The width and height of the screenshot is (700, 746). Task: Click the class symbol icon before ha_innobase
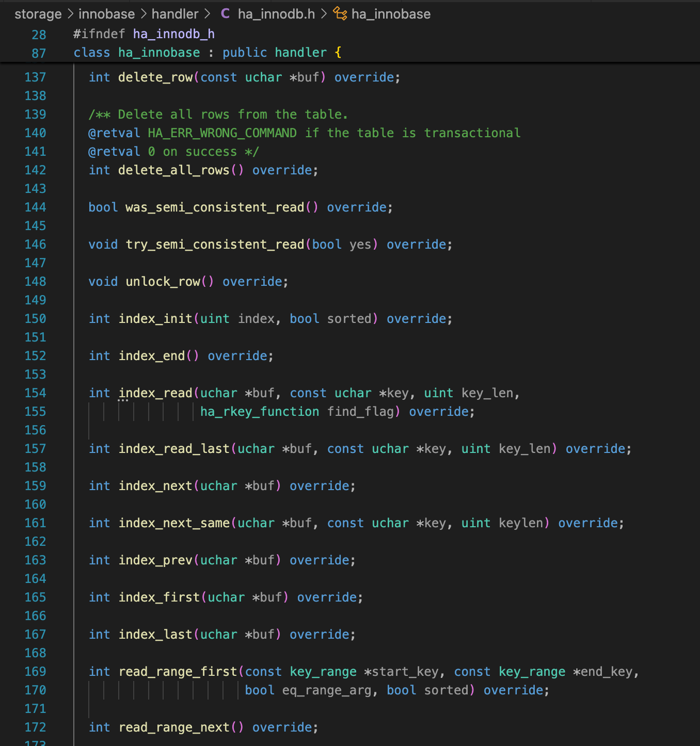tap(340, 13)
